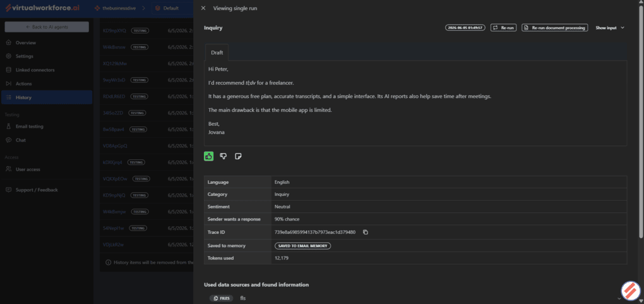Viewport: 644px width, 304px height.
Task: Click the Chat bubble icon
Action: click(8, 140)
